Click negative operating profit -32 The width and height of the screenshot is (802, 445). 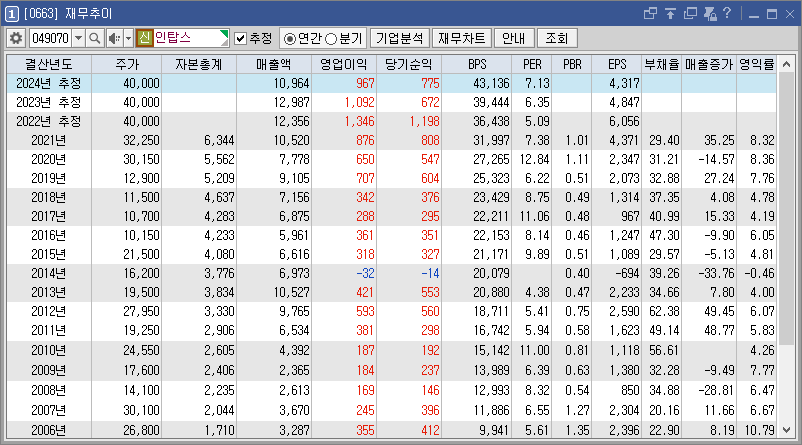[x=366, y=273]
